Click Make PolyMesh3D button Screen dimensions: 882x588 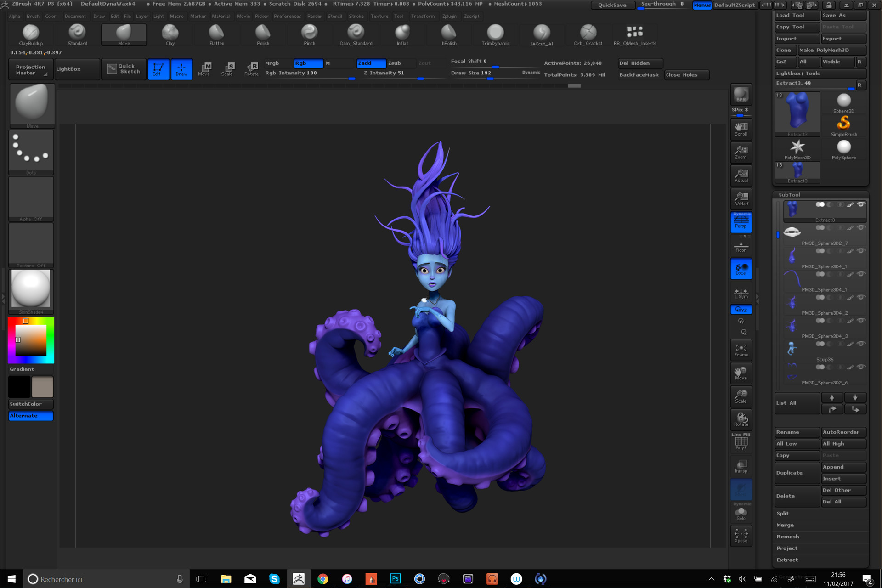pyautogui.click(x=832, y=50)
